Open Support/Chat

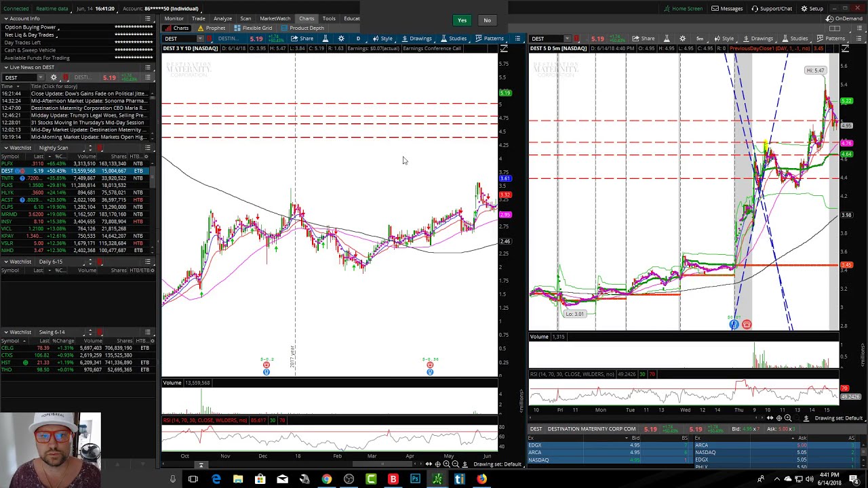[772, 9]
